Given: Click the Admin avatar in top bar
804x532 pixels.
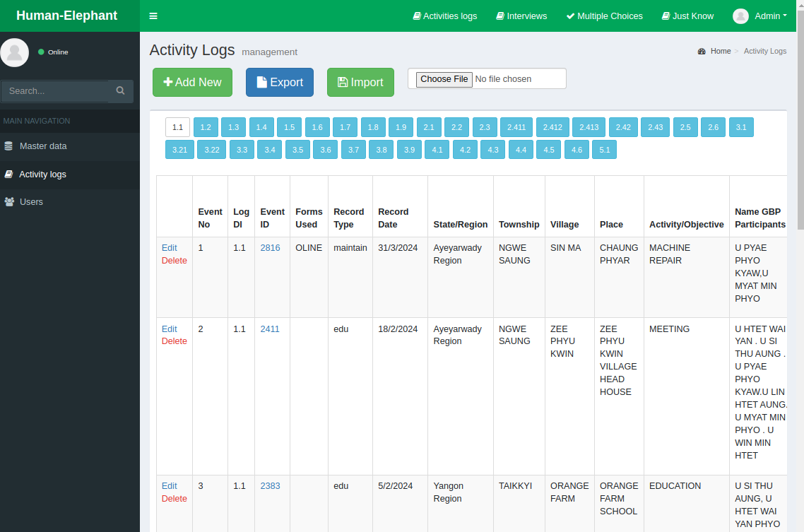Looking at the screenshot, I should (740, 16).
